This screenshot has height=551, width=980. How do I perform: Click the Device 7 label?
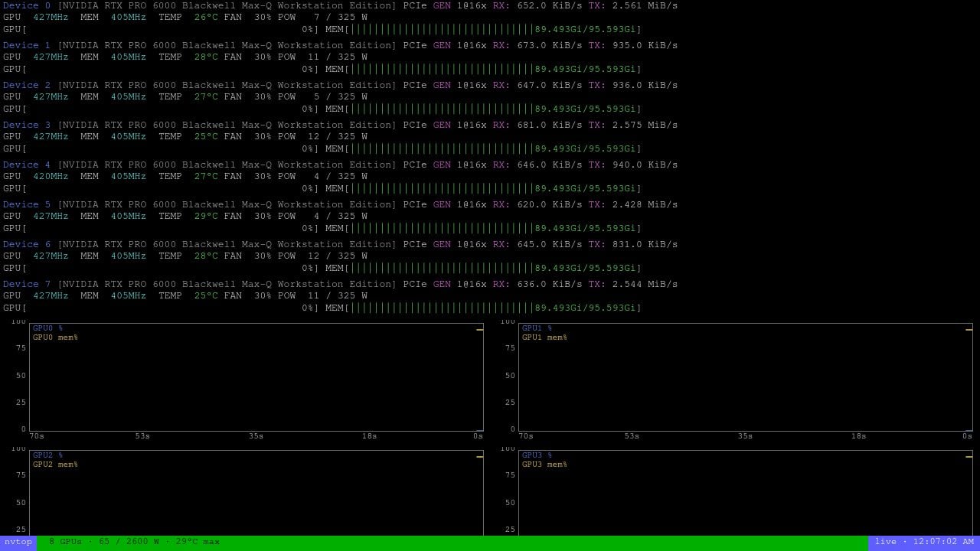click(x=27, y=284)
